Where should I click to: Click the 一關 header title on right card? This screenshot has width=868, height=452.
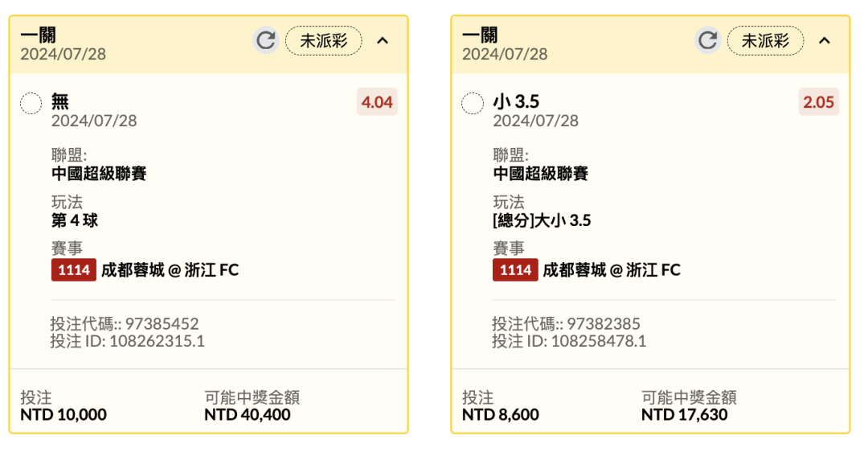480,35
